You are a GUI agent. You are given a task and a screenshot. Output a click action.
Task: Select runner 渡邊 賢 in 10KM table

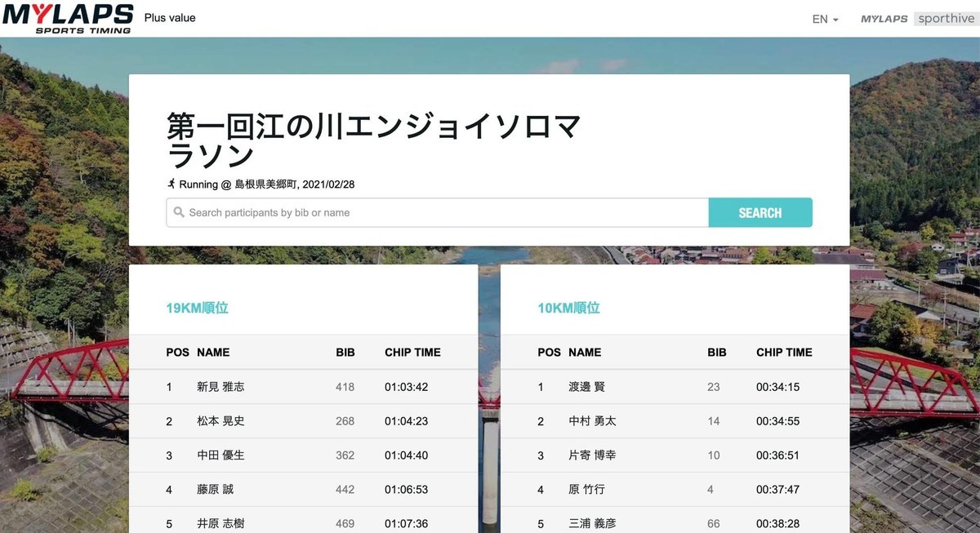pyautogui.click(x=586, y=387)
